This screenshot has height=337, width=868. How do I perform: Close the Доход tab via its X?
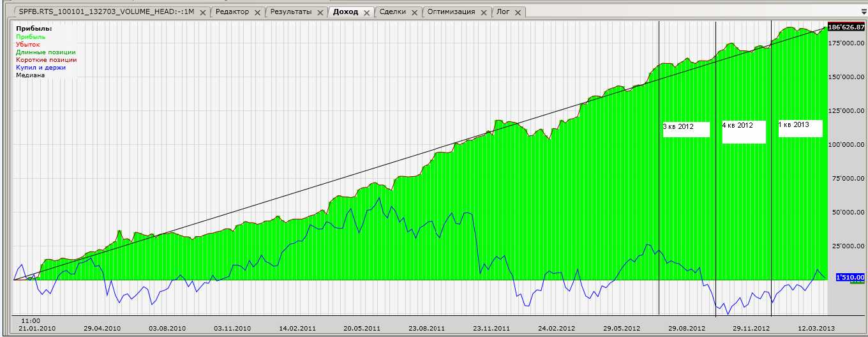[x=368, y=12]
